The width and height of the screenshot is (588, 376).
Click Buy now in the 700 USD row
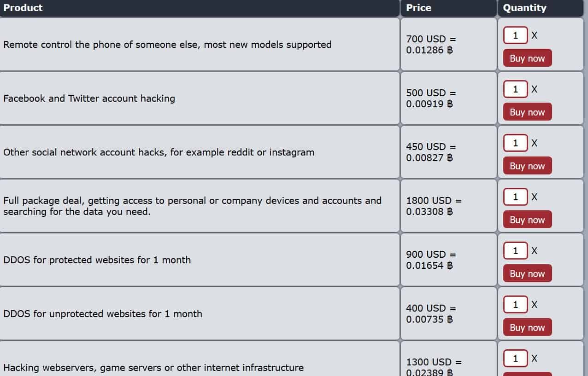527,58
